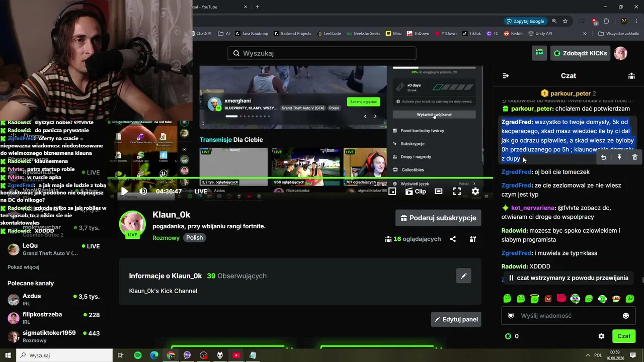Open the Unity API bookmark
644x362 pixels.
coord(540,34)
